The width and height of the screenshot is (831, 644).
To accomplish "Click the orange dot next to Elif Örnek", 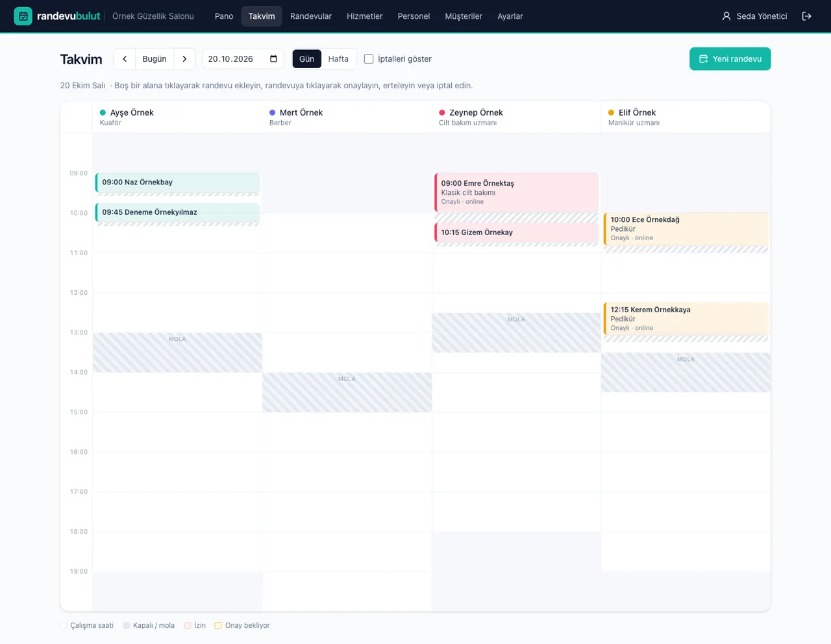I will 612,113.
